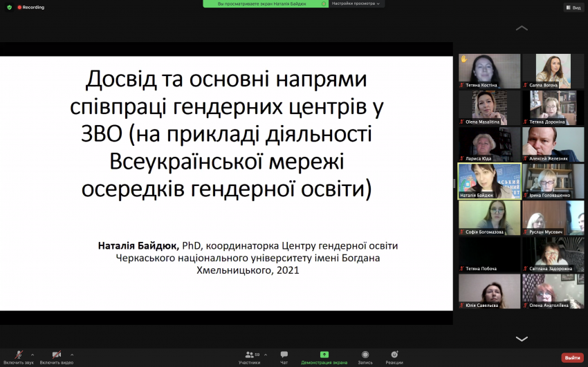Click the raised hand on Тетяна Костіна
The width and height of the screenshot is (588, 367).
pyautogui.click(x=464, y=59)
